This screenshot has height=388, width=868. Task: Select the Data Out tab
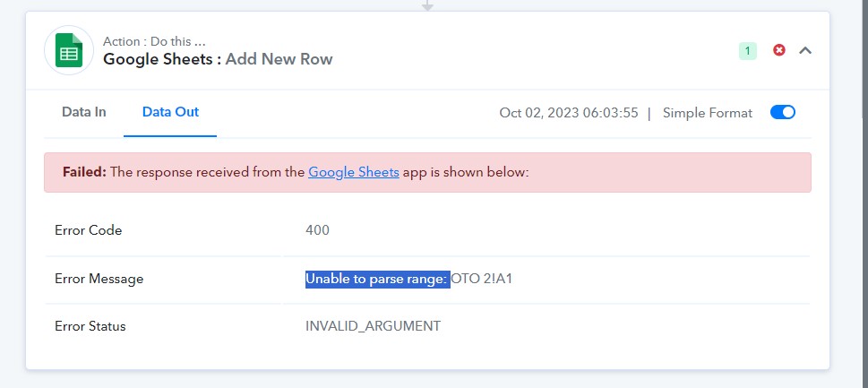pos(170,112)
